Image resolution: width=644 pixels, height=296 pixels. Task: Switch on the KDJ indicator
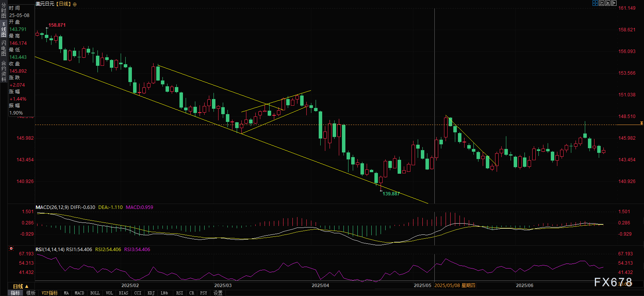click(151, 293)
